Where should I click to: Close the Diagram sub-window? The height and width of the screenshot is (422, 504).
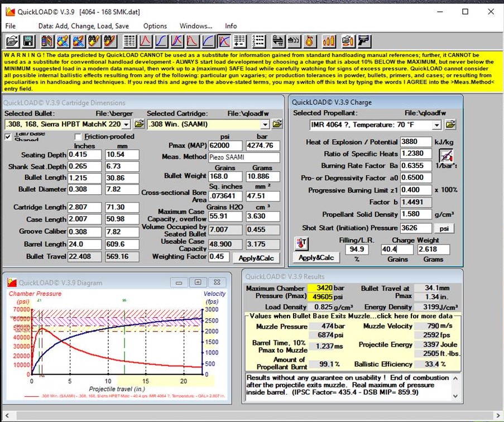coord(217,282)
